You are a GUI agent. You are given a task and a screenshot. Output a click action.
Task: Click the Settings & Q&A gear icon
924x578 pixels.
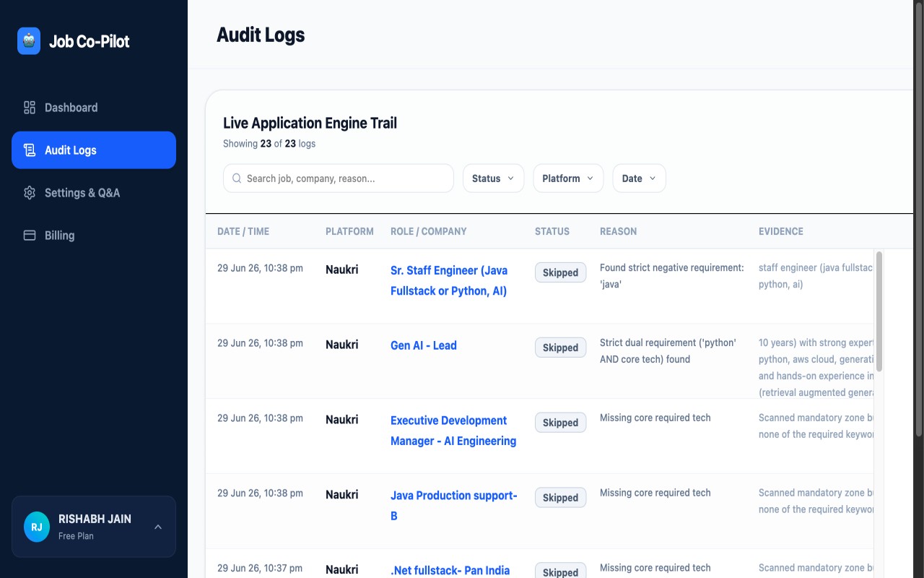tap(30, 193)
